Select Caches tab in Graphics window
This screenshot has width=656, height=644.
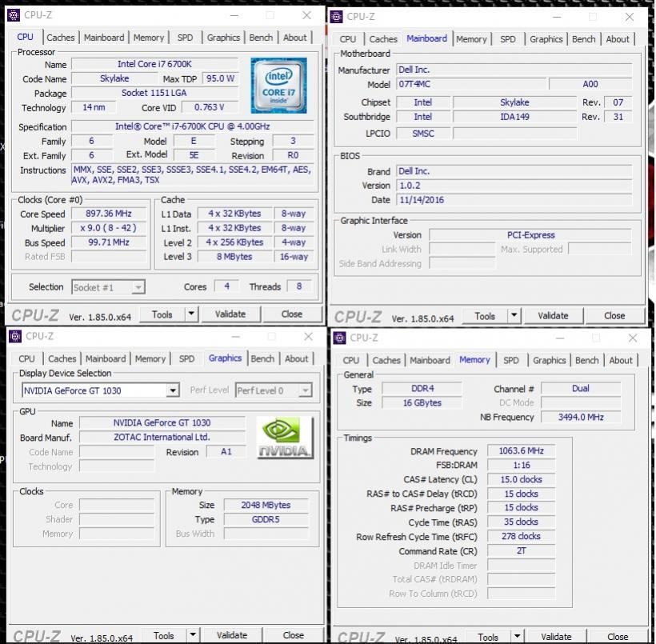(x=62, y=358)
